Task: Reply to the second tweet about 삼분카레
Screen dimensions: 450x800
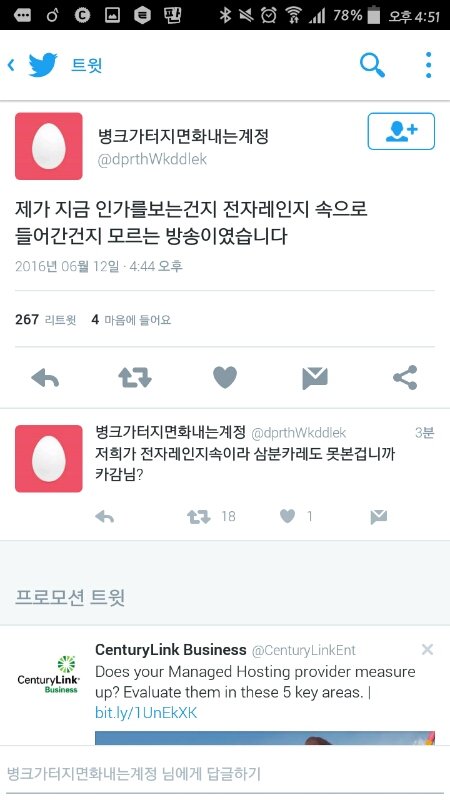Action: pyautogui.click(x=105, y=517)
